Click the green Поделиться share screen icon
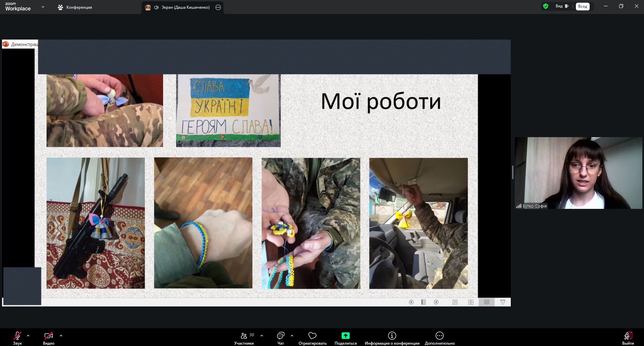Viewport: 644px width, 346px height. [x=345, y=336]
